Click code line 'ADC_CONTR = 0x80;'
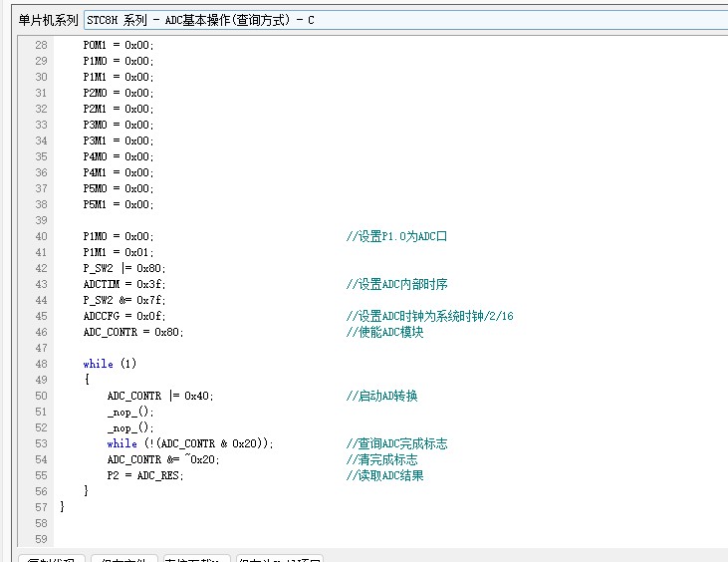This screenshot has width=728, height=562. (133, 332)
